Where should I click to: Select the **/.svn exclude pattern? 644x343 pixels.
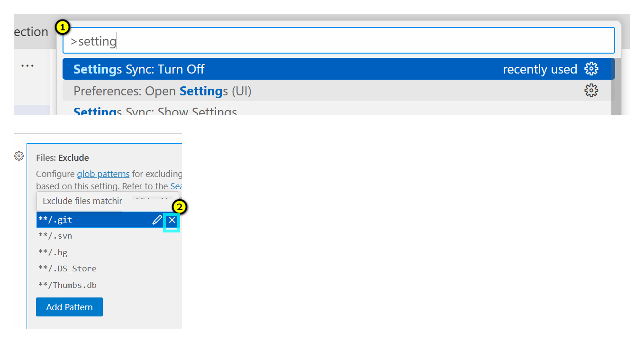(x=55, y=236)
